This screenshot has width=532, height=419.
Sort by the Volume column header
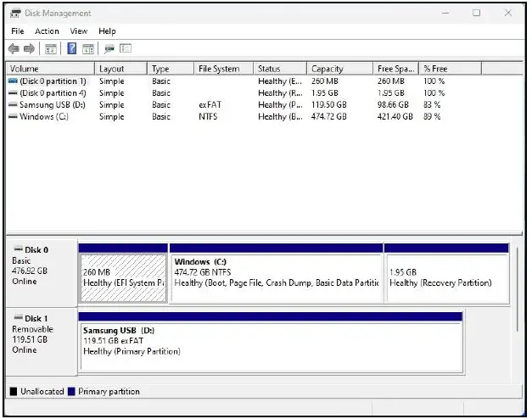50,69
